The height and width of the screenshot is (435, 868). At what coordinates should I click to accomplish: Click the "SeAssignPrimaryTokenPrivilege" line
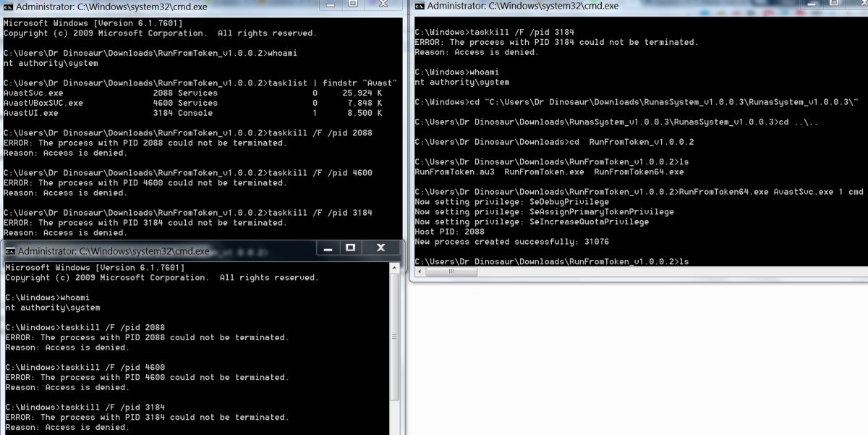[544, 212]
